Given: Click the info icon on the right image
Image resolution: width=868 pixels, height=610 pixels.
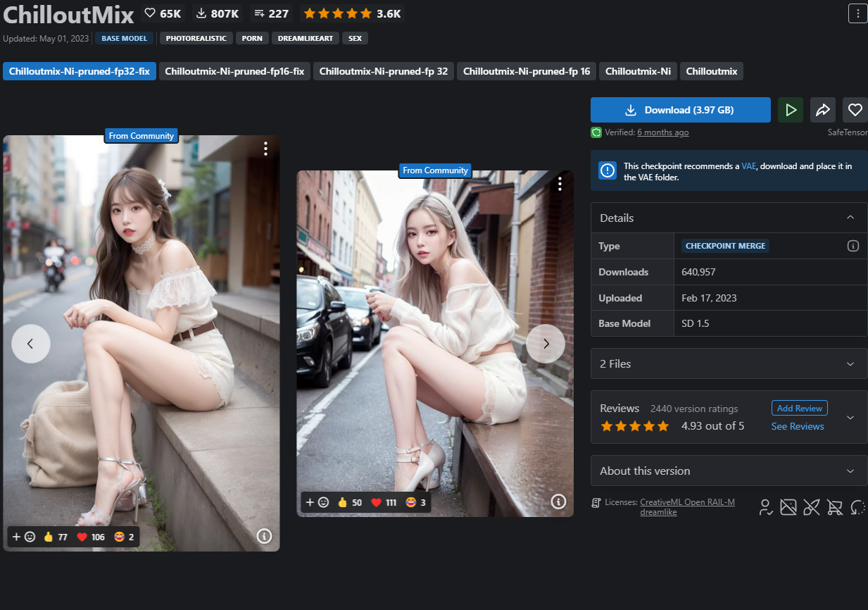Looking at the screenshot, I should pos(558,502).
